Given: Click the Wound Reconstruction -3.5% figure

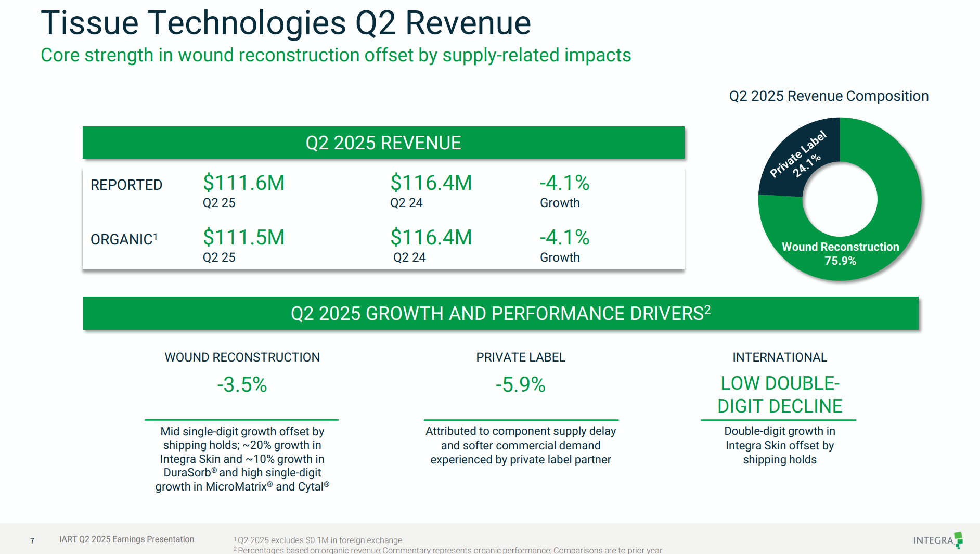Looking at the screenshot, I should tap(242, 385).
